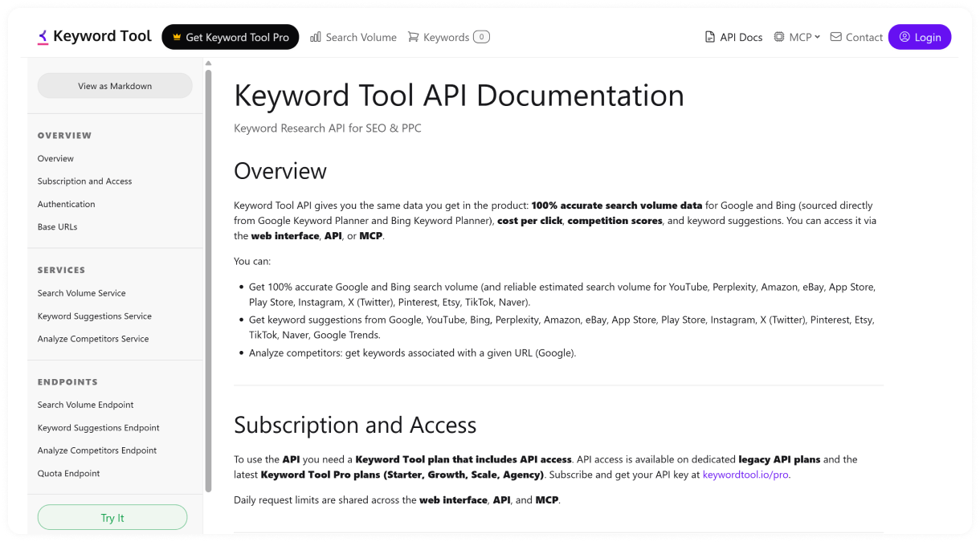Image resolution: width=980 pixels, height=542 pixels.
Task: Open the API Docs menu item
Action: click(733, 37)
